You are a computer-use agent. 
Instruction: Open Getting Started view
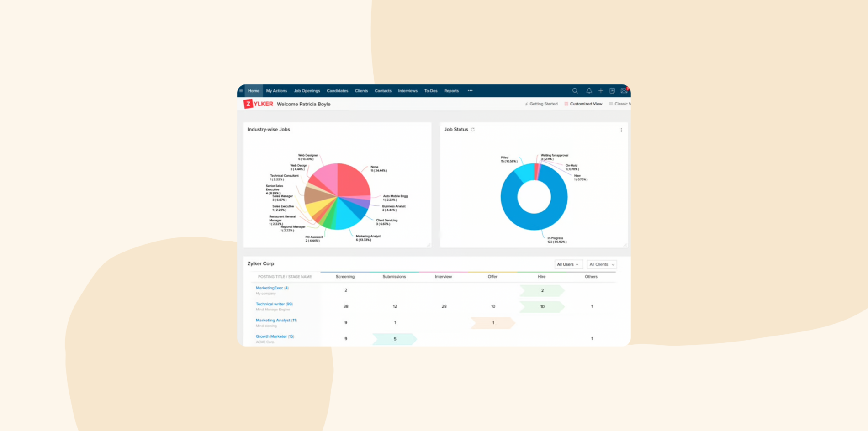coord(541,104)
